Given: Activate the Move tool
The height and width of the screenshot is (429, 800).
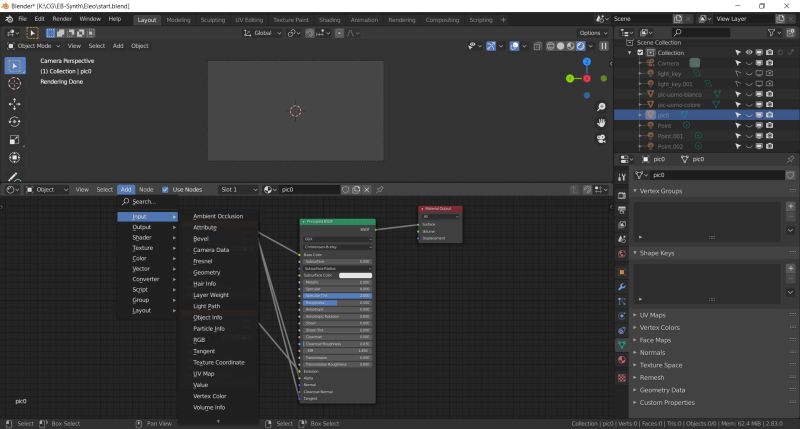Looking at the screenshot, I should pos(14,104).
